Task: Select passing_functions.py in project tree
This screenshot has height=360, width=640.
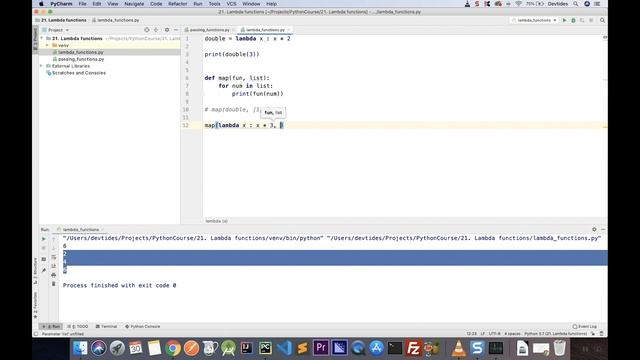Action: pos(81,59)
